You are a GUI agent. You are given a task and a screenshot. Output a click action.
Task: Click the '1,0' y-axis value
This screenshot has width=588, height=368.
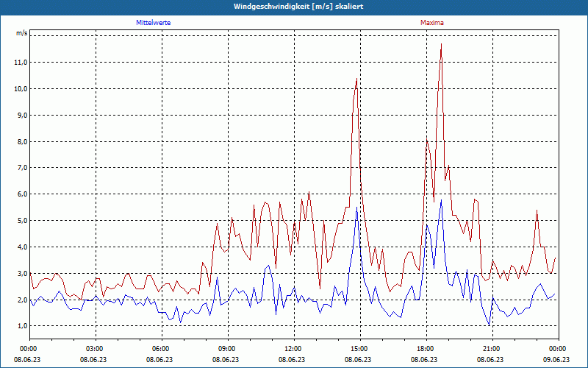point(23,326)
